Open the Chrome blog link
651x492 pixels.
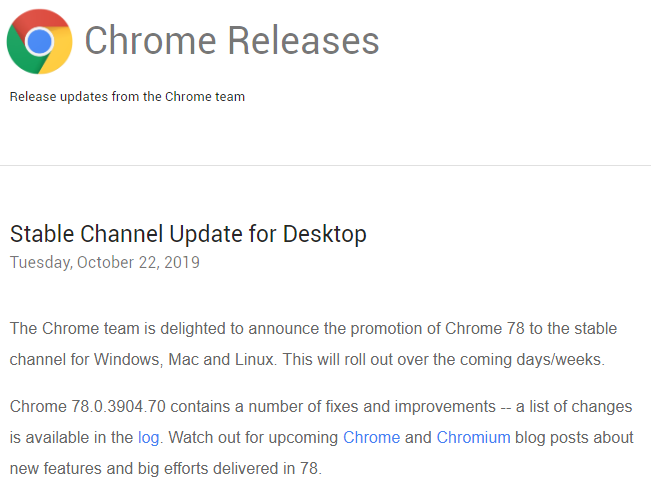pyautogui.click(x=372, y=438)
